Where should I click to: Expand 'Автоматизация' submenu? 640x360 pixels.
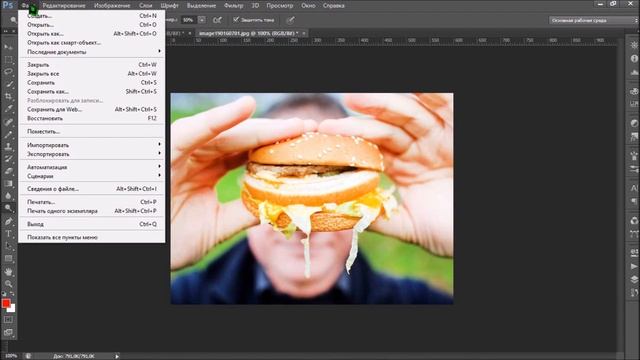(92, 167)
